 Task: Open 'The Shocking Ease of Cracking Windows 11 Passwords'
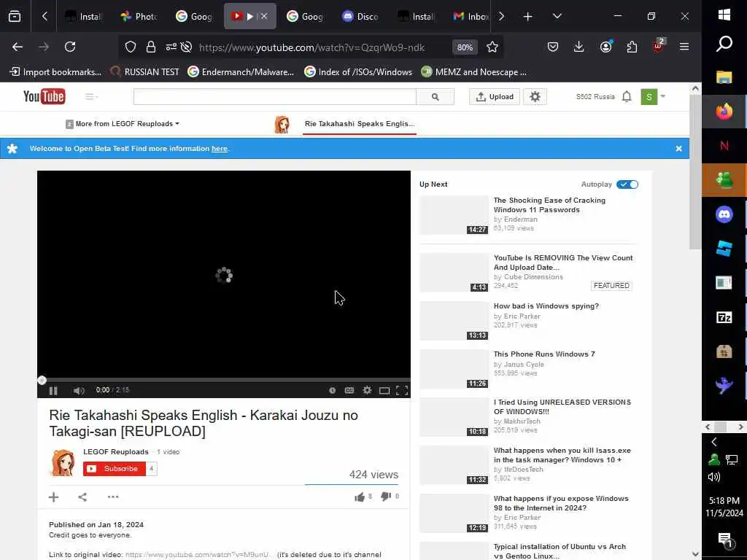(x=549, y=205)
